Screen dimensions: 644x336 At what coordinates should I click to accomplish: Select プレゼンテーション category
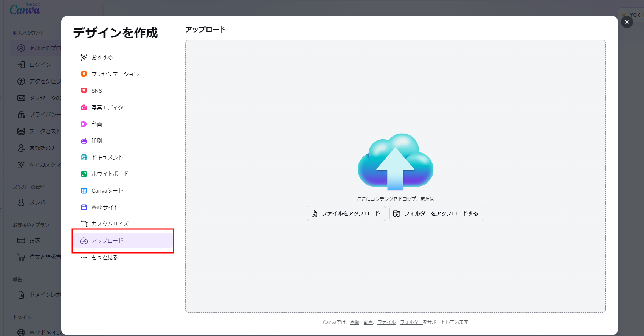(124, 74)
